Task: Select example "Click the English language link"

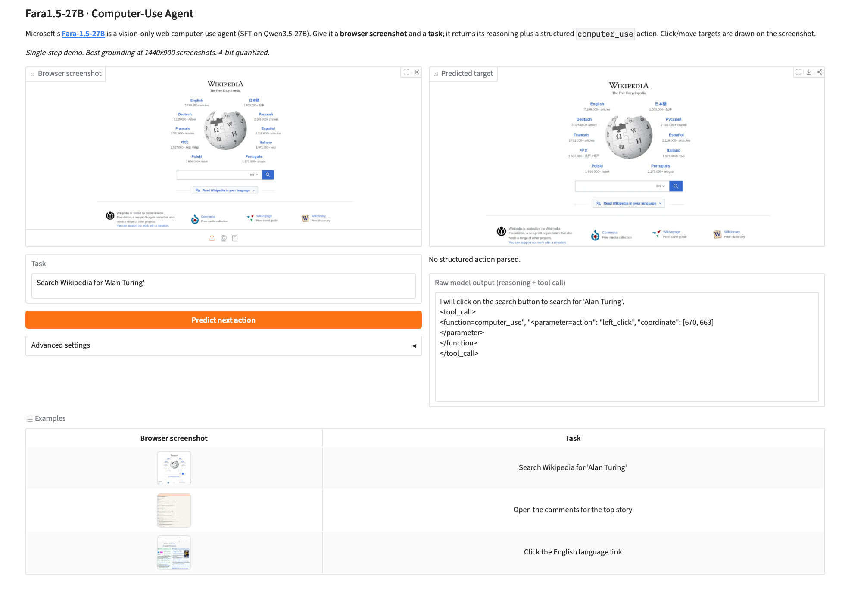Action: tap(573, 552)
